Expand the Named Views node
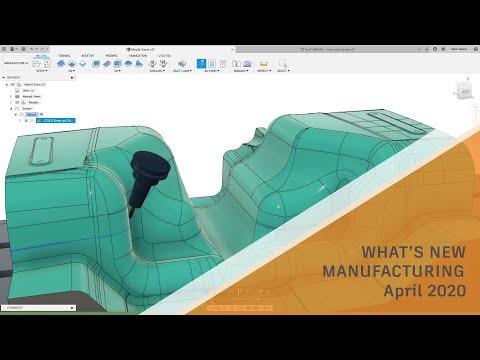The image size is (480, 360). coord(11,97)
